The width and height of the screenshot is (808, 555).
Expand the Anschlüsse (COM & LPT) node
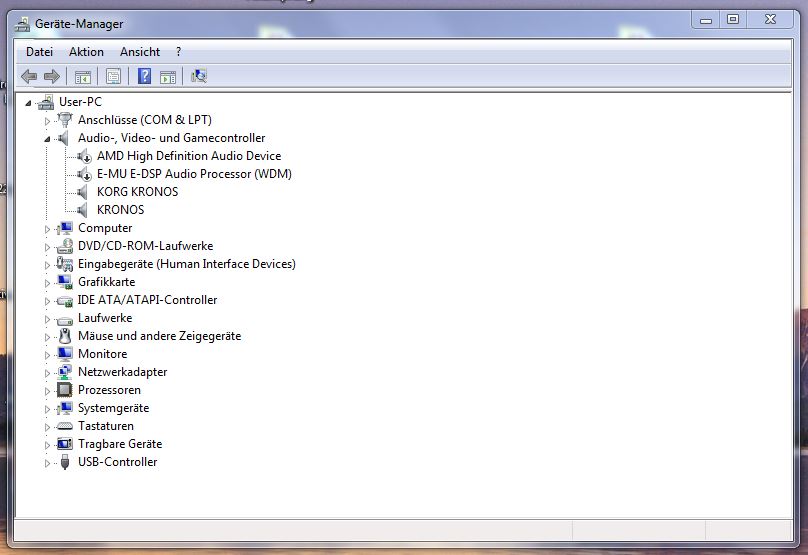tap(47, 121)
